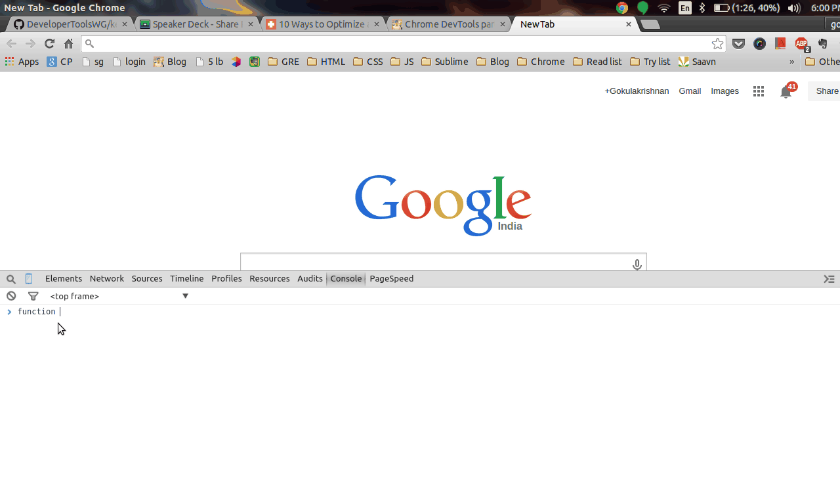Open the 5 lb bookmark

(209, 62)
